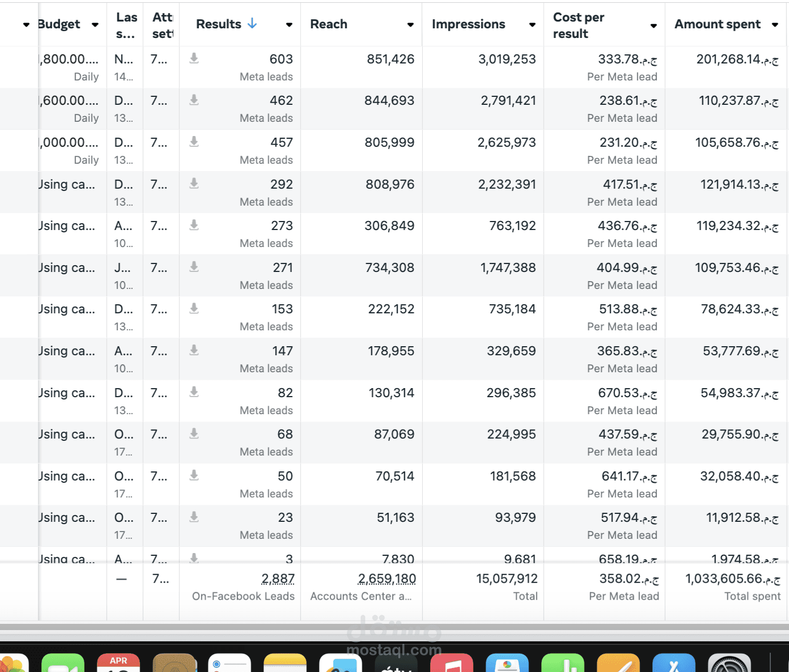Click the cost per result 404.99 cell
The width and height of the screenshot is (789, 672).
pos(627,267)
